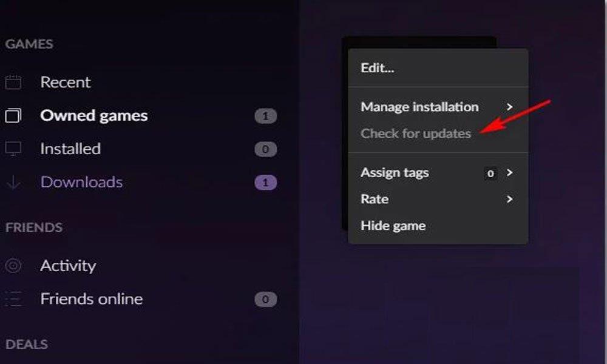The image size is (607, 364).
Task: Choose Edit... from the context menu
Action: (377, 68)
